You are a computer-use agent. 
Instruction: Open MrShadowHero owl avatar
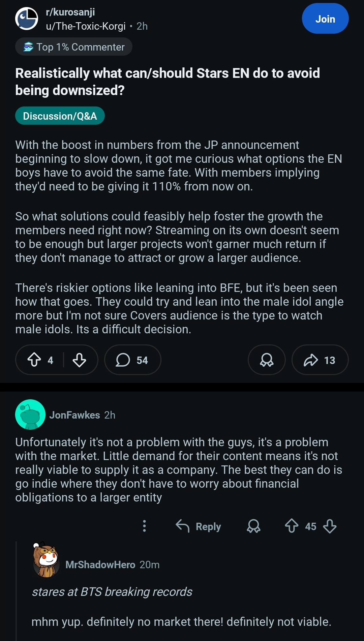pos(47,560)
